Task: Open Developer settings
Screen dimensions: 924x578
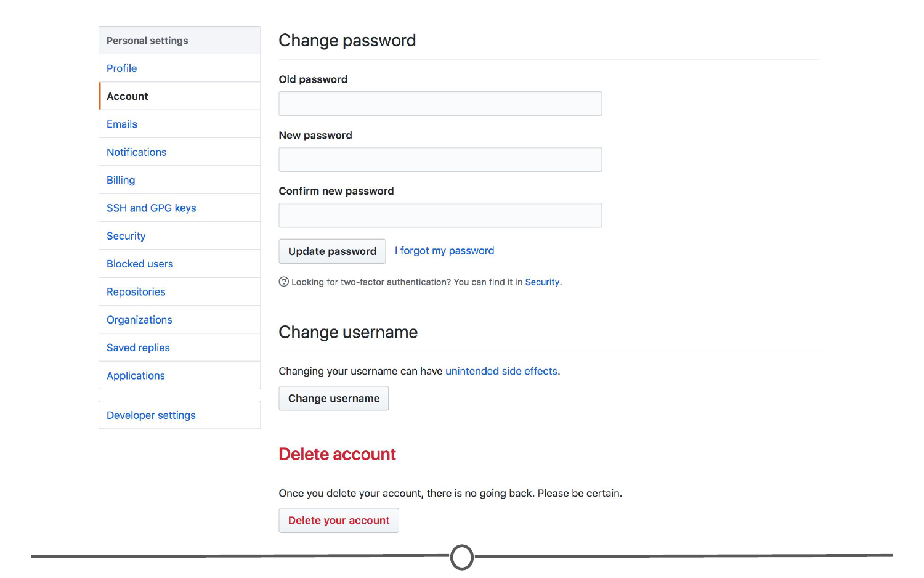Action: 151,415
